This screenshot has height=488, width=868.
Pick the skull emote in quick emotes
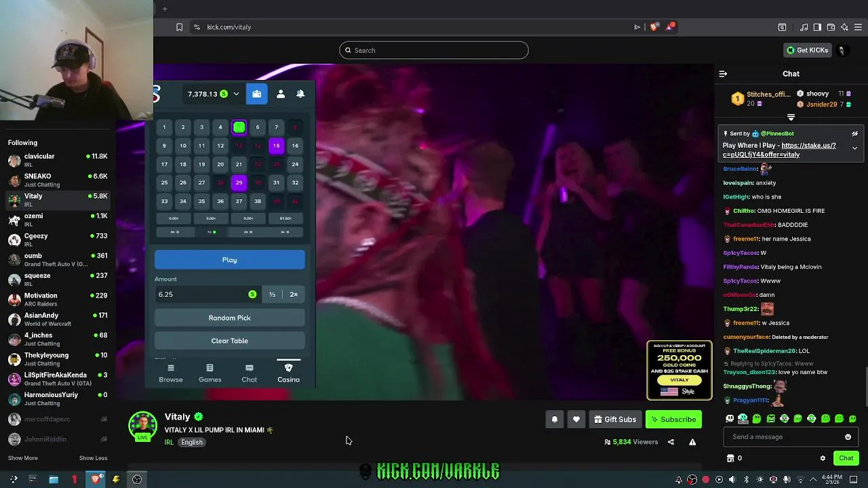[x=730, y=419]
